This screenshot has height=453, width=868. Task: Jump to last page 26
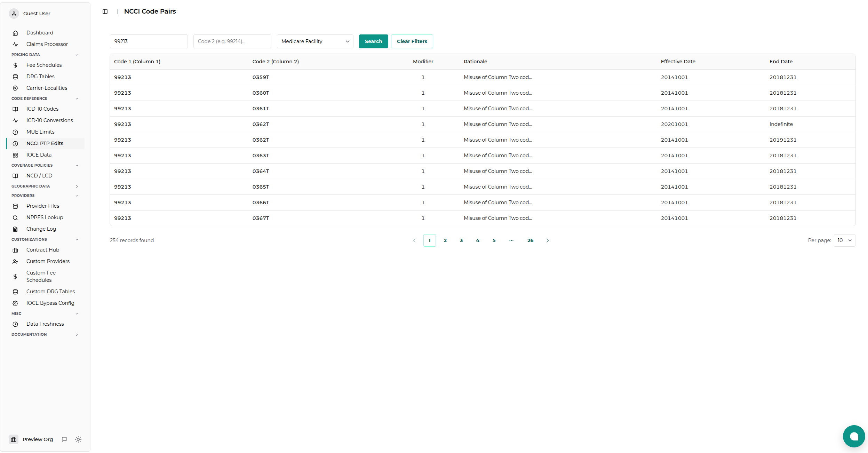[530, 240]
